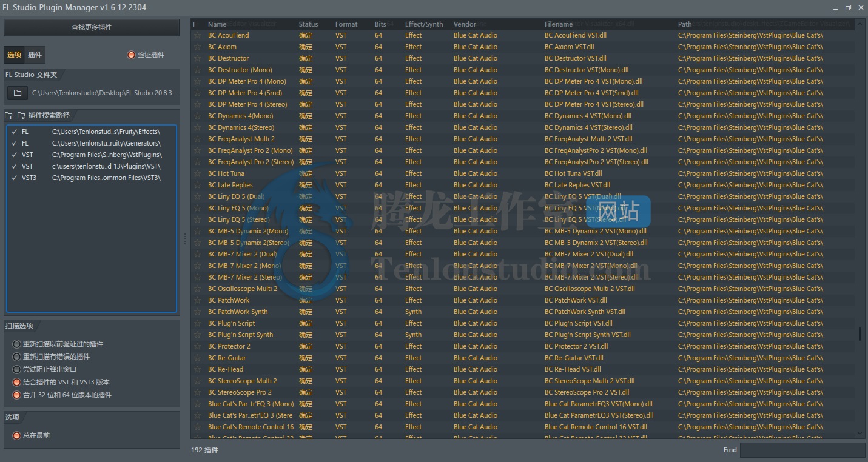Click the scrollbar up arrow of plugin list
868x462 pixels.
[x=860, y=24]
